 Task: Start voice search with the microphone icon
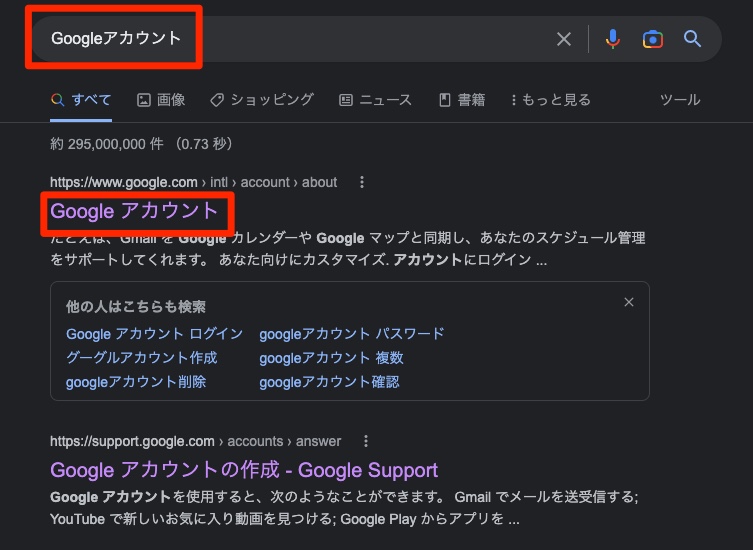[612, 39]
